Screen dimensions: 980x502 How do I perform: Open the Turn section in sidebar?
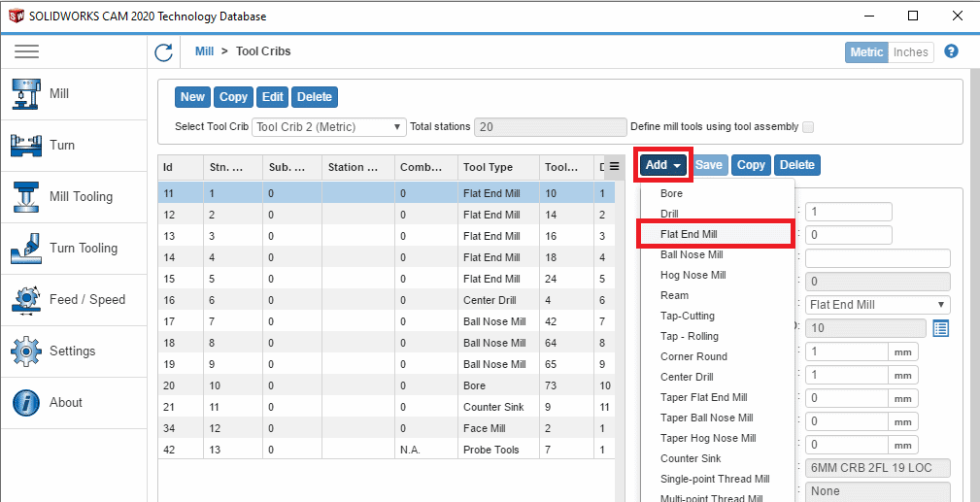[74, 145]
